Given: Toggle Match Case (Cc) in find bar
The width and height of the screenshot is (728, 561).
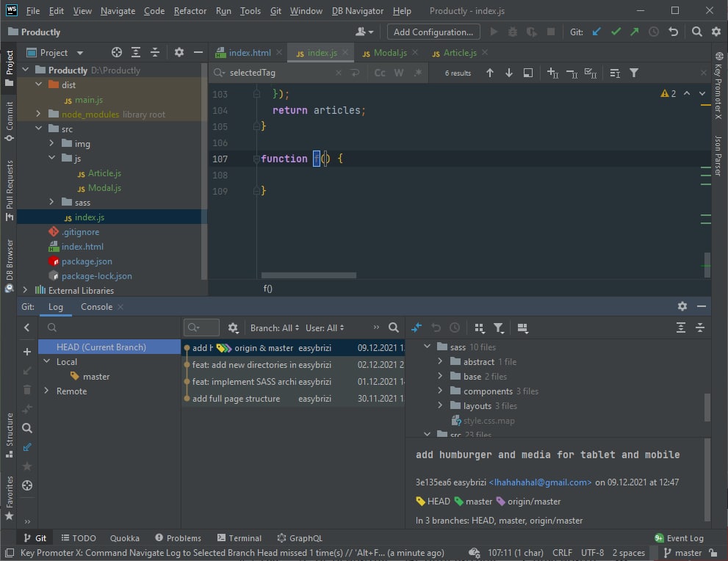Looking at the screenshot, I should (380, 73).
